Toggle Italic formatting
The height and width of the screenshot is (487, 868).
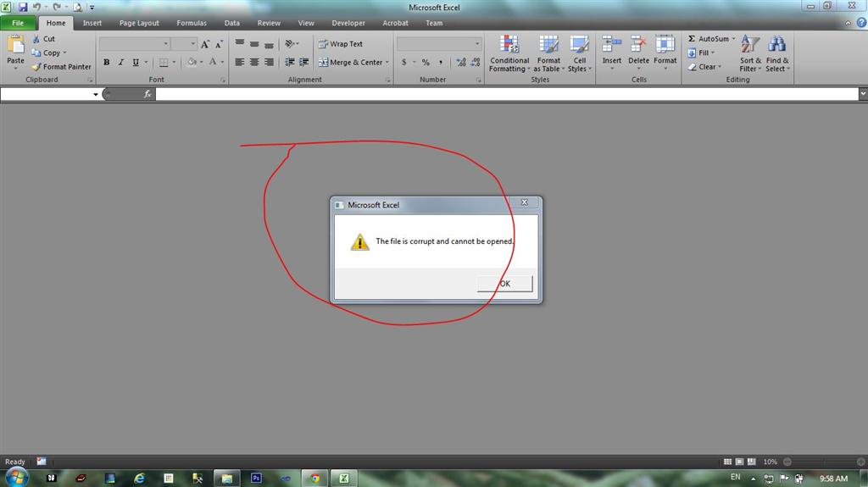pyautogui.click(x=120, y=62)
